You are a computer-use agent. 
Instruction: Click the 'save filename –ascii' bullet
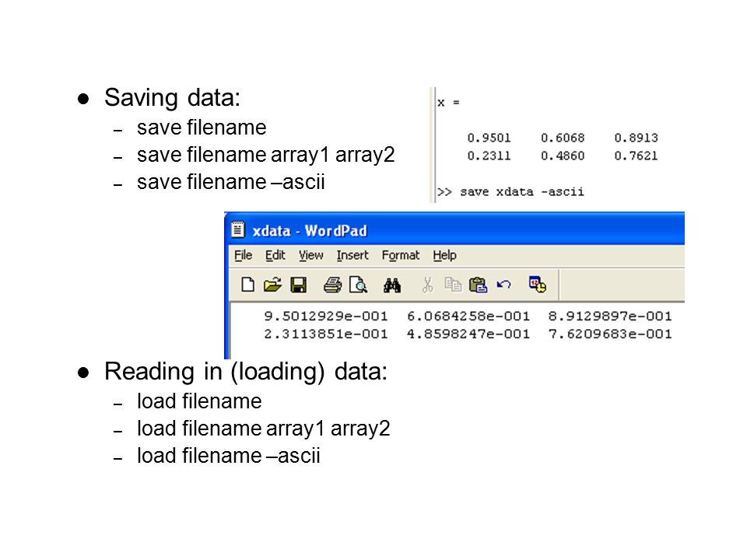tap(231, 182)
